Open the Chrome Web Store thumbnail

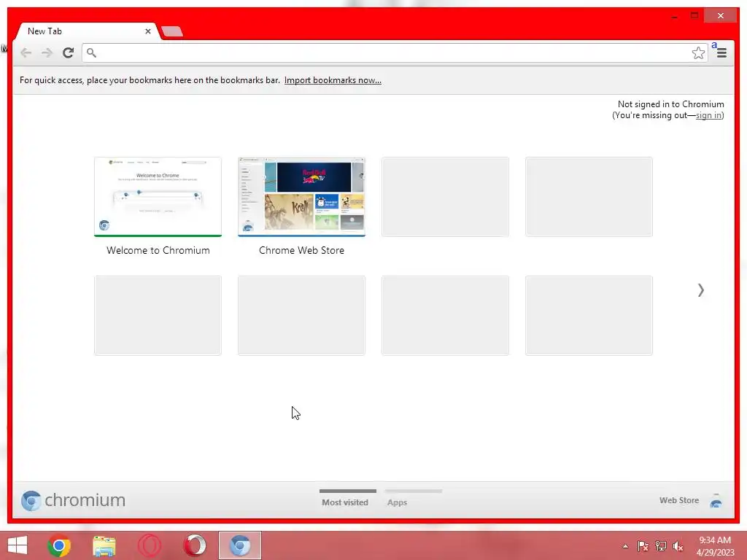[301, 197]
